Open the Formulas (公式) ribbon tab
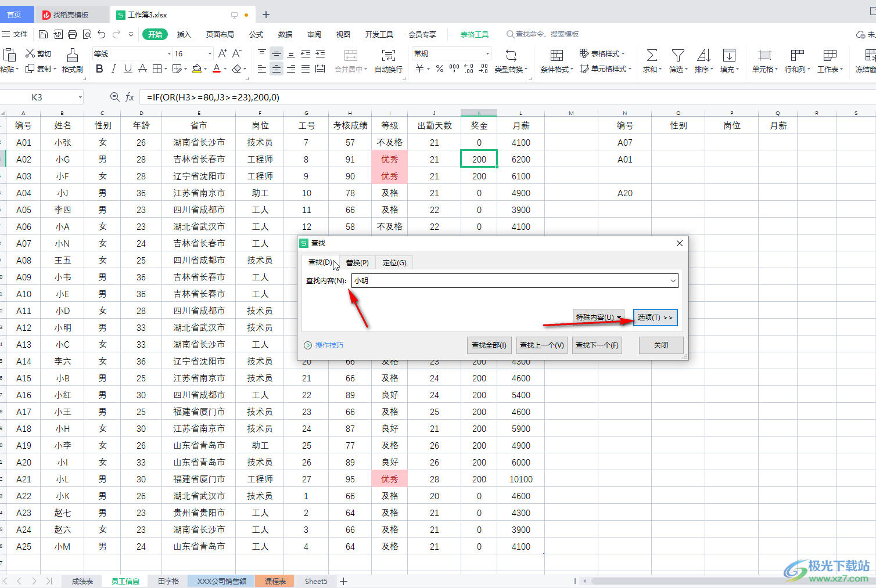The height and width of the screenshot is (588, 876). click(x=256, y=34)
